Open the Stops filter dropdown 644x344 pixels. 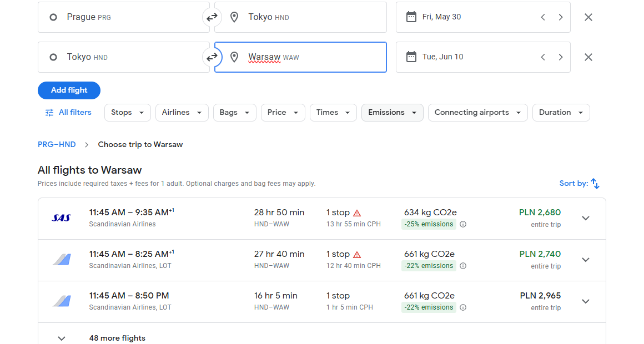128,113
